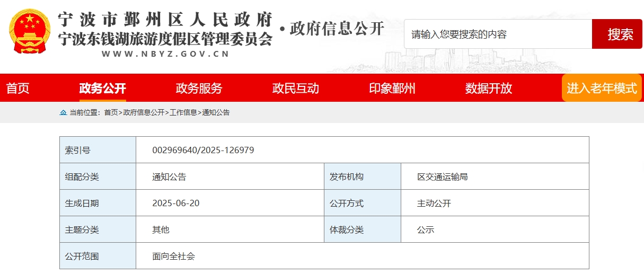Click the 其他 value cell
Screen dimensions: 644x274
[x=230, y=229]
